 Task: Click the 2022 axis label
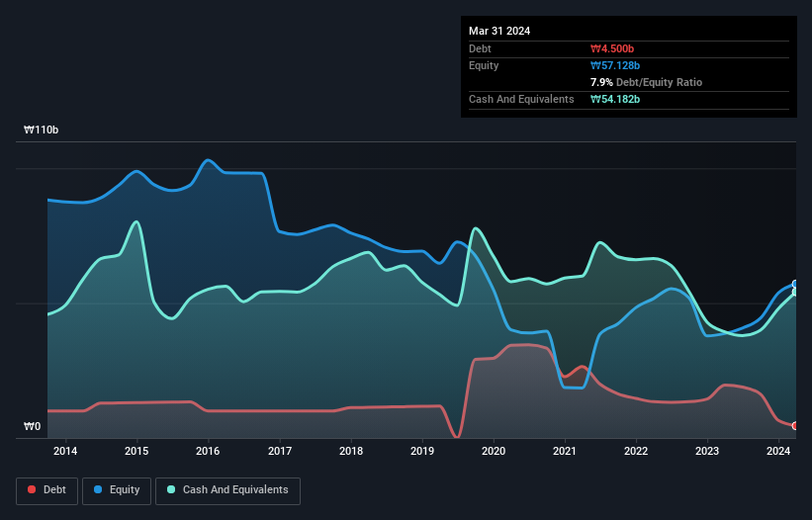tap(636, 451)
